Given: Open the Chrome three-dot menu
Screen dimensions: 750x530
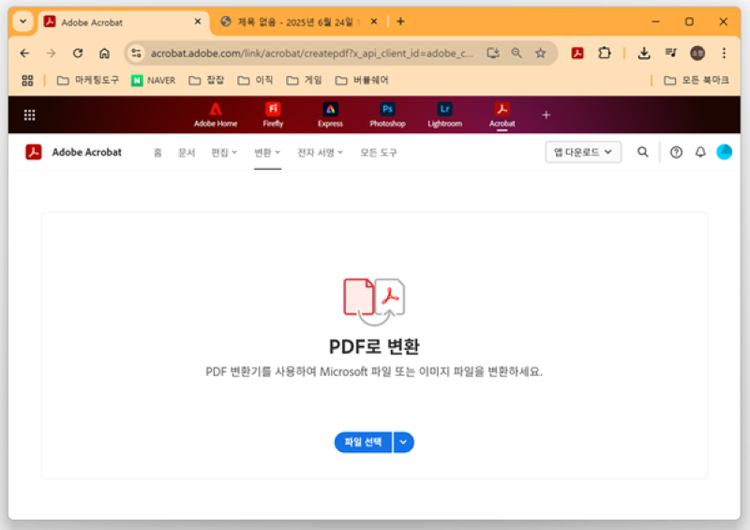Looking at the screenshot, I should [724, 53].
